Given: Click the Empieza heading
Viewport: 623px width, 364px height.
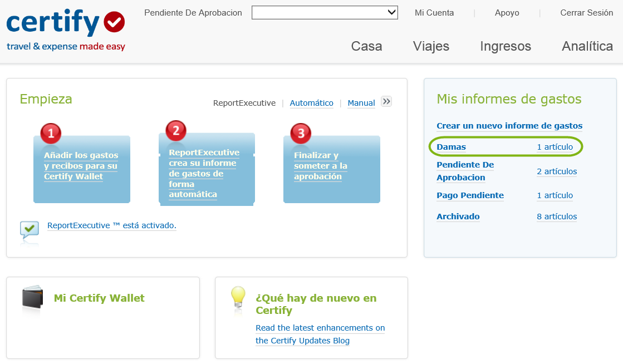Looking at the screenshot, I should (x=46, y=99).
